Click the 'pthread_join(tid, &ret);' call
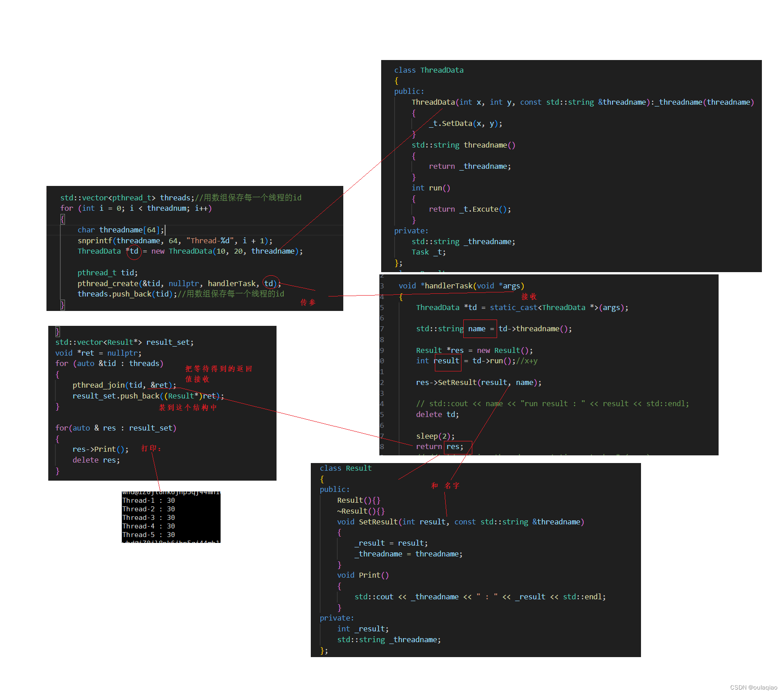This screenshot has width=784, height=695. point(125,385)
